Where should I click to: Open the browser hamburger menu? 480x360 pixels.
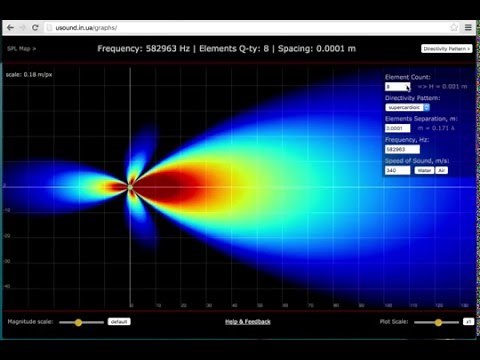pos(468,28)
